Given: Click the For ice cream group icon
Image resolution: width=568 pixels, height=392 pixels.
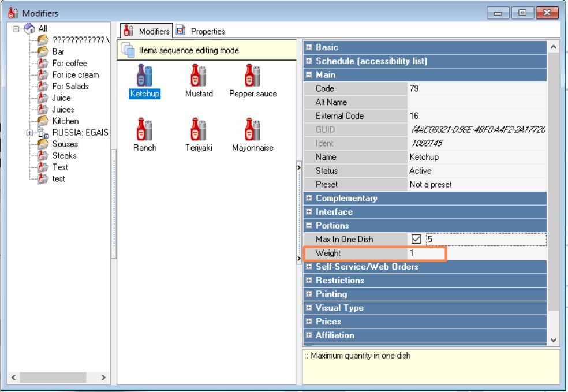Looking at the screenshot, I should click(x=43, y=74).
